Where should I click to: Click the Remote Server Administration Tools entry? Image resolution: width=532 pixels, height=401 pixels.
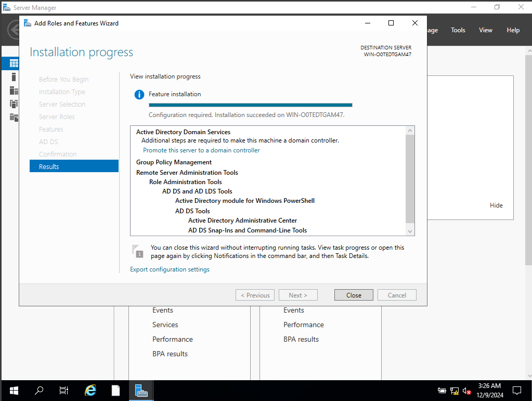tap(187, 173)
